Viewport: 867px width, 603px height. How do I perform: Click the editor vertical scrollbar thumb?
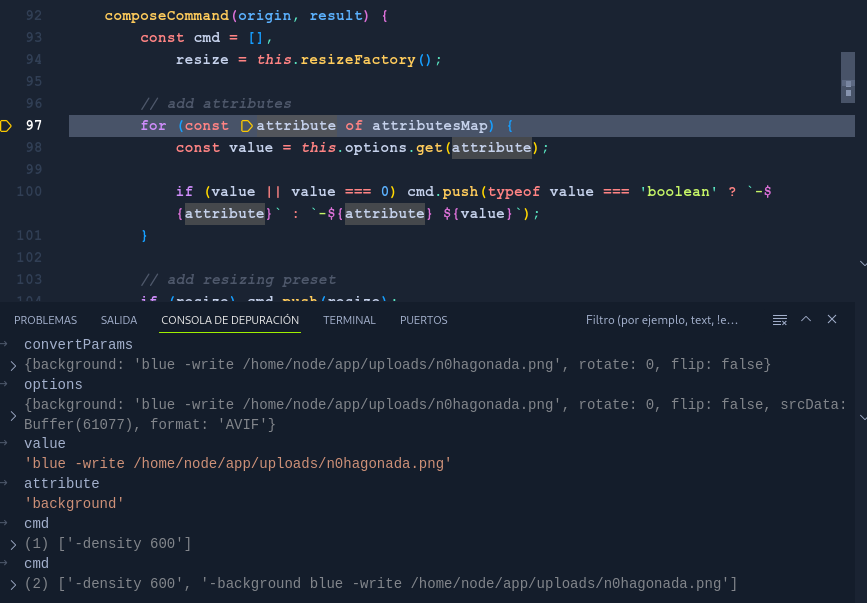coord(847,77)
